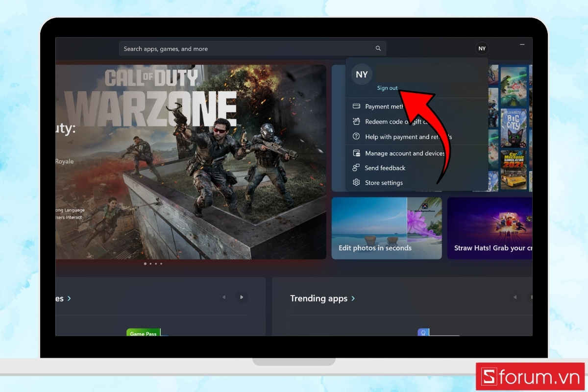The width and height of the screenshot is (588, 392).
Task: Open the NY profile avatar in title bar
Action: point(482,49)
